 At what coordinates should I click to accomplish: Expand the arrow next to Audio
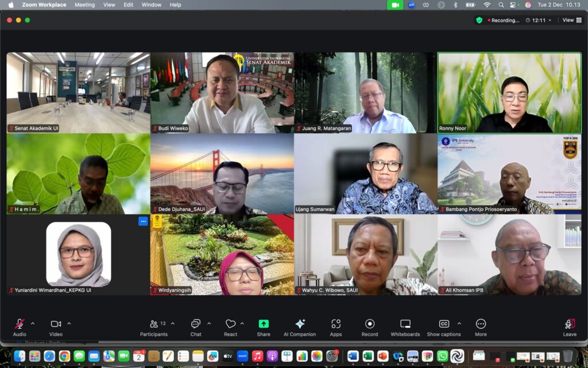(x=33, y=323)
